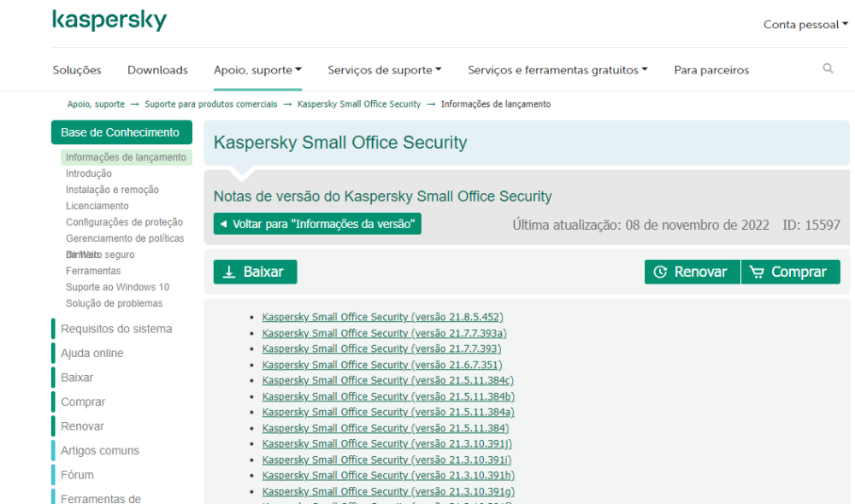This screenshot has width=855, height=504.
Task: Open Serviços e ferramentas gratuitos dropdown
Action: pos(557,70)
